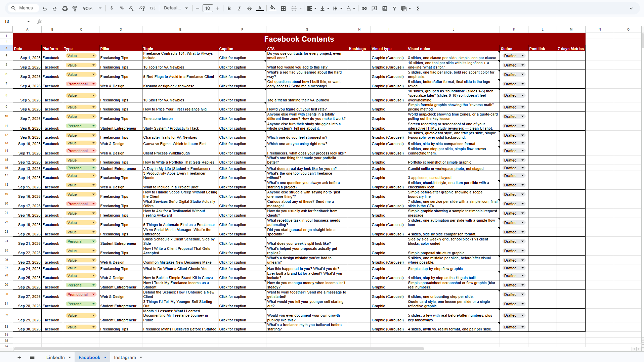Open the Default font dropdown
Screen dimensions: 644x362
(x=176, y=8)
